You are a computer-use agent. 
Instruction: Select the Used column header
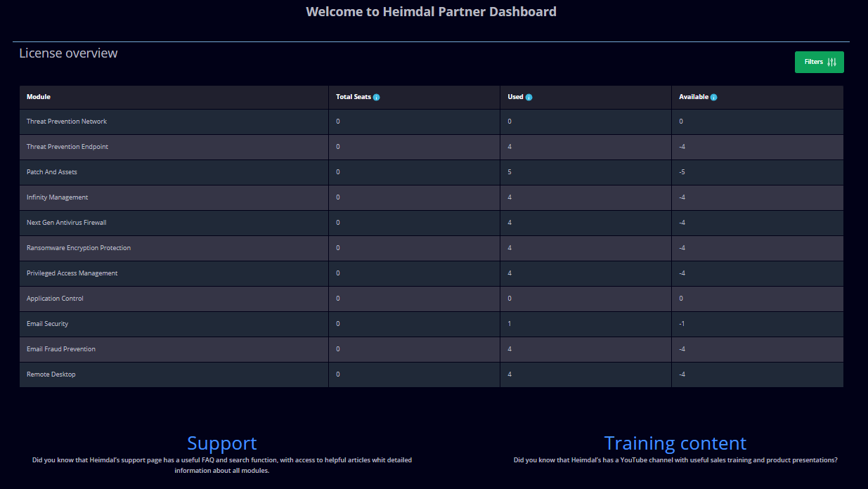pyautogui.click(x=585, y=97)
